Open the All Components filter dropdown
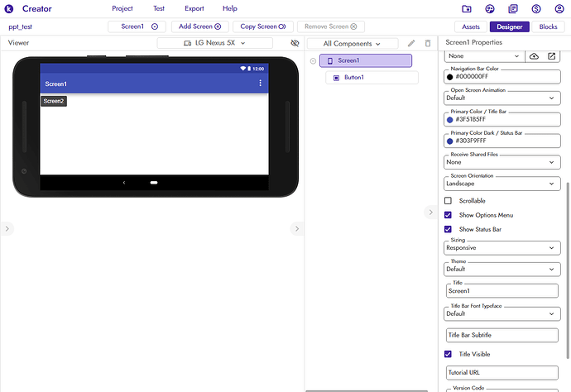 353,44
